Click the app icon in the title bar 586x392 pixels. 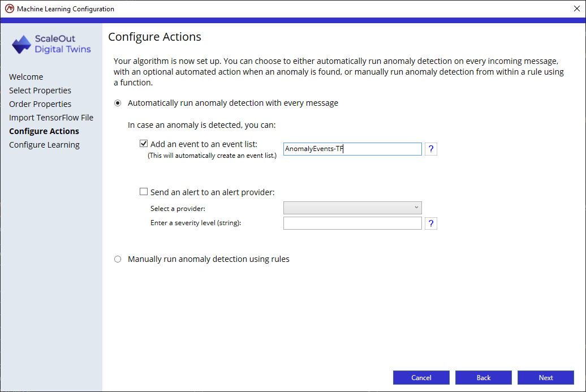10,8
